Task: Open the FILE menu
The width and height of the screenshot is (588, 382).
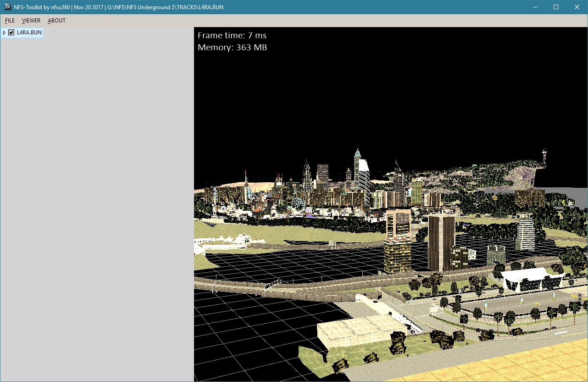Action: (x=10, y=21)
